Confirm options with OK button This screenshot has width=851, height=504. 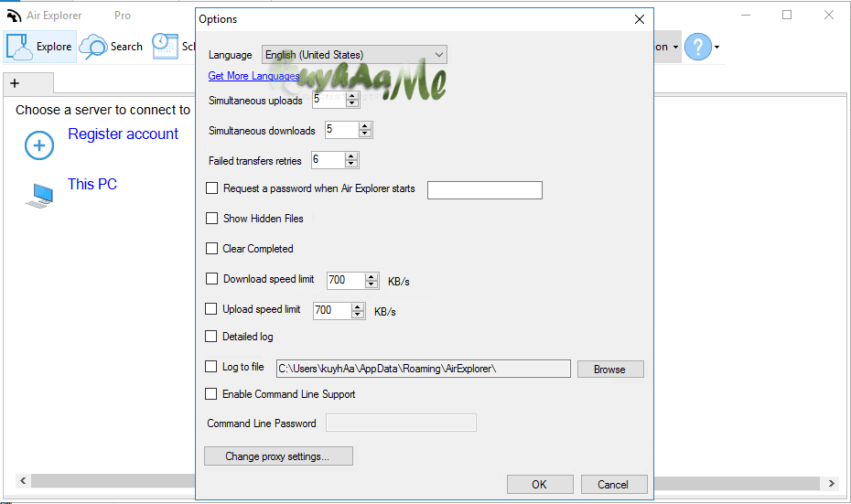tap(540, 485)
